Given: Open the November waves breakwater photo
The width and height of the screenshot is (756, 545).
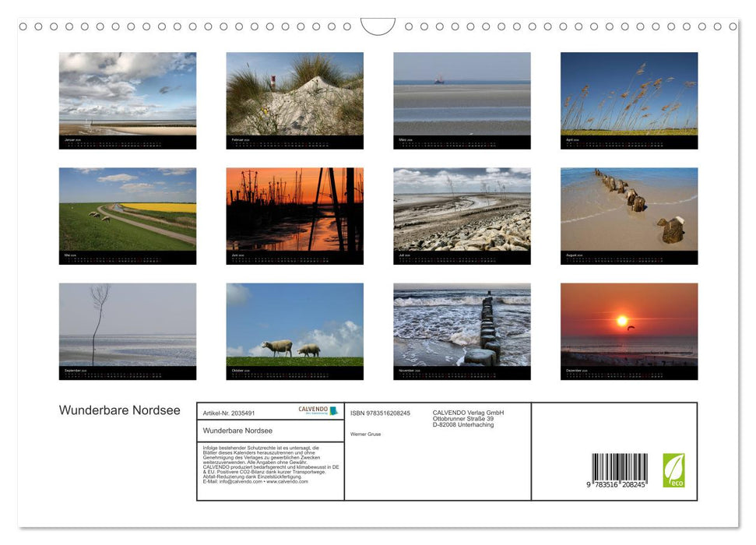Looking at the screenshot, I should pyautogui.click(x=462, y=325).
